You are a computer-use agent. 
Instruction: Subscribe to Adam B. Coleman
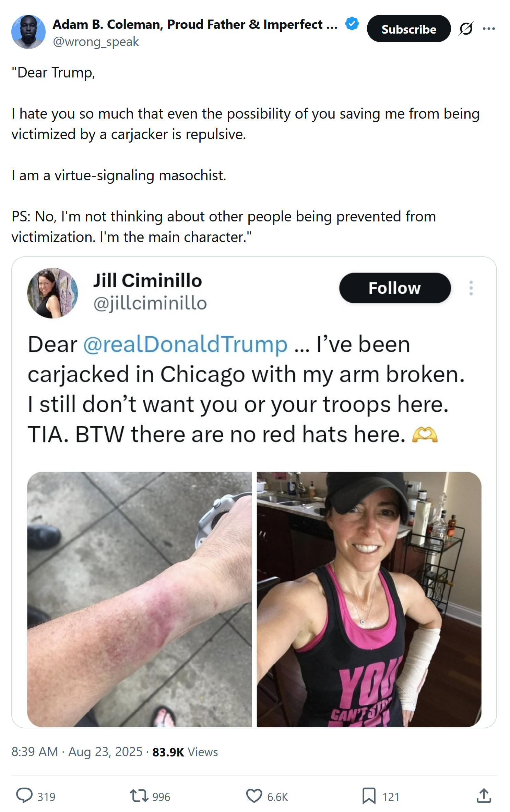[408, 28]
